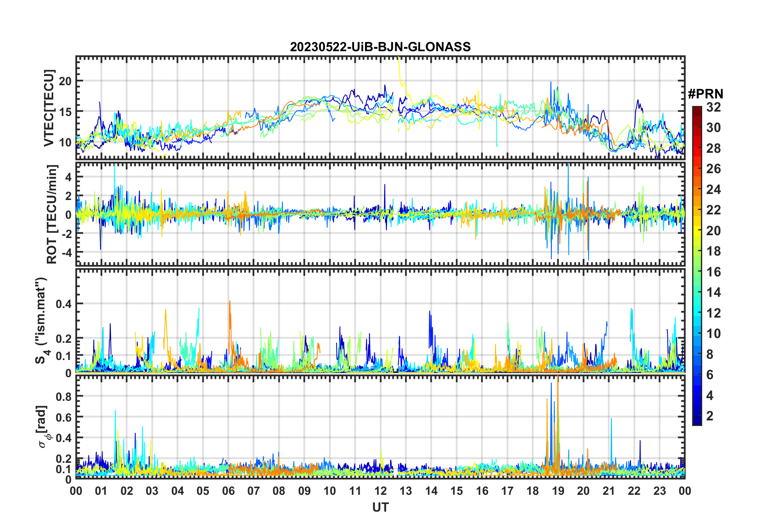761x532 pixels.
Task: Select the ROT [TECU/min] axis label
Action: coord(52,214)
